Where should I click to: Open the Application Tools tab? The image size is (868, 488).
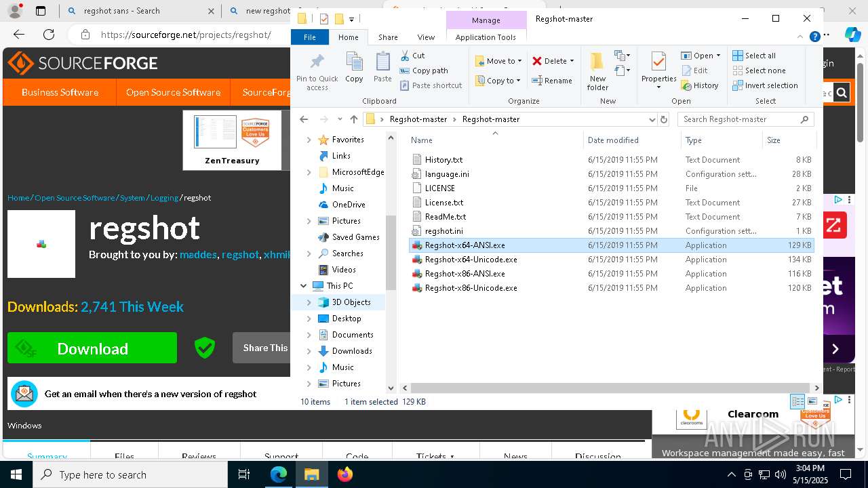click(x=486, y=37)
